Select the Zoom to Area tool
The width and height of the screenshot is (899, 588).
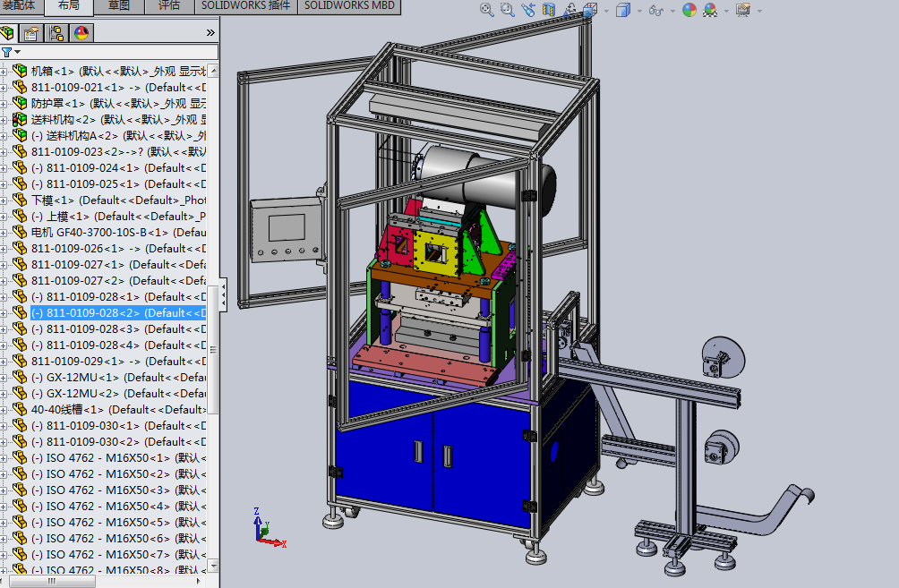(508, 10)
